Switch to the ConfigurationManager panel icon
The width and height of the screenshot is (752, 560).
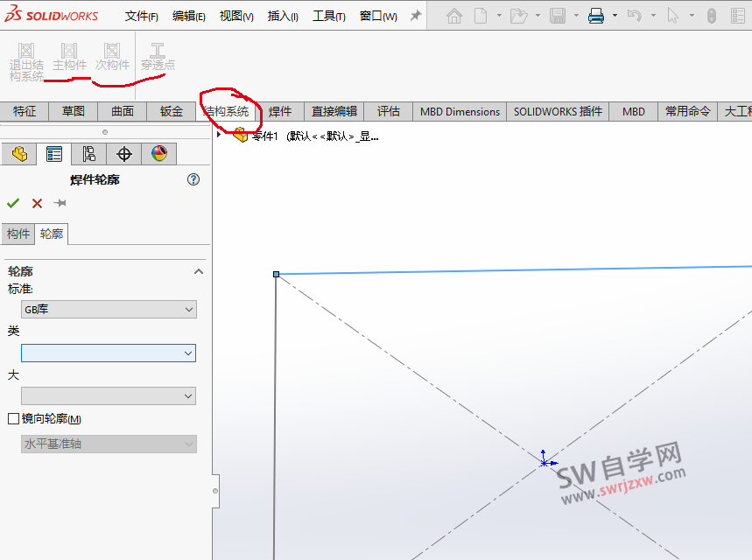coord(90,153)
